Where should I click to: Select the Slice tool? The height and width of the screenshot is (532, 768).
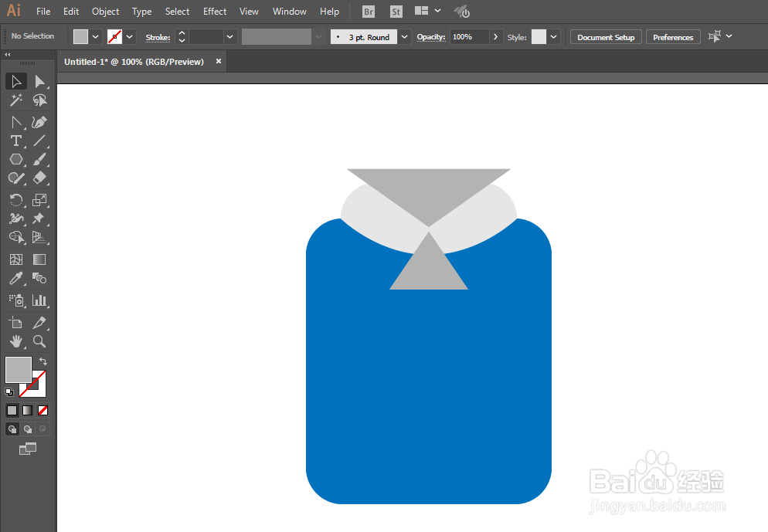[39, 323]
